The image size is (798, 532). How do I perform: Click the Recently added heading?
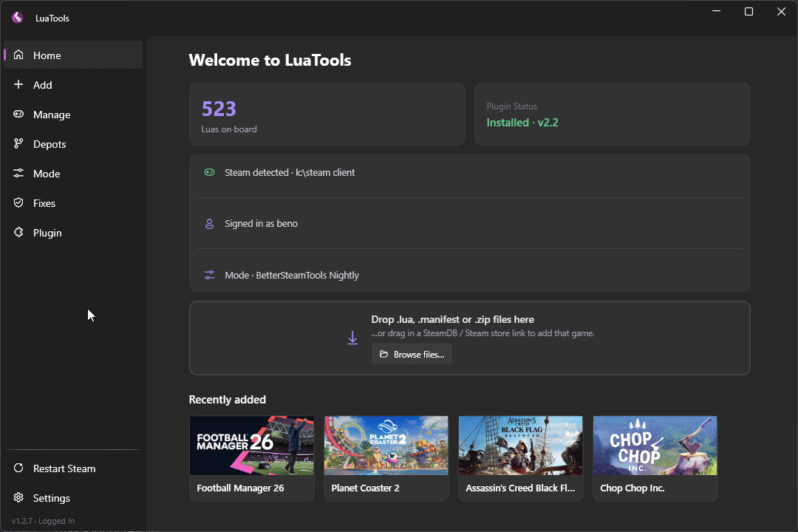click(227, 400)
